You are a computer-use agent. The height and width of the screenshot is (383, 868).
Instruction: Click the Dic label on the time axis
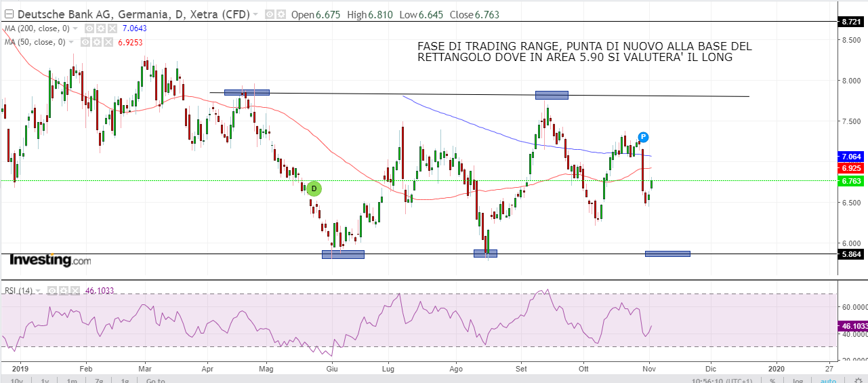710,369
